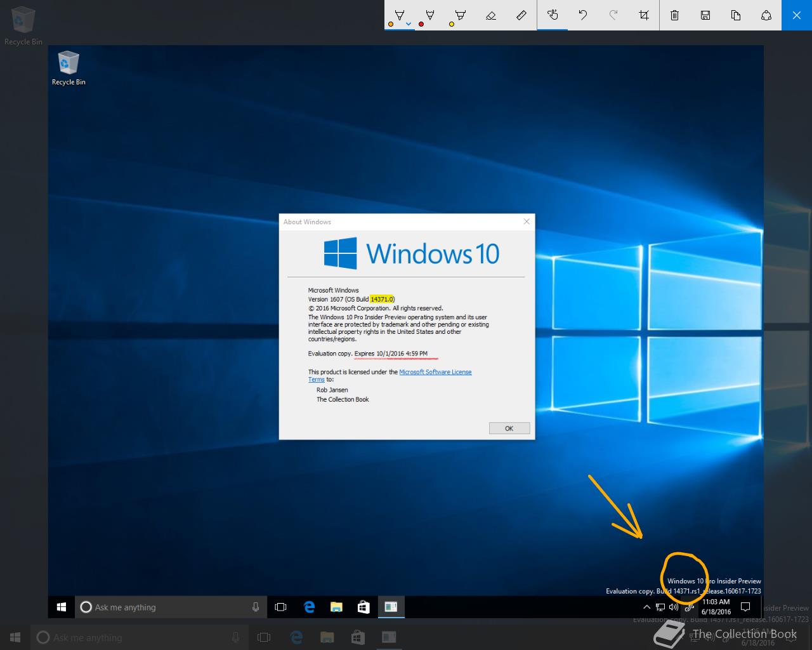Select dimmed Recycle Bin on background desktop
812x650 pixels.
coord(23,25)
